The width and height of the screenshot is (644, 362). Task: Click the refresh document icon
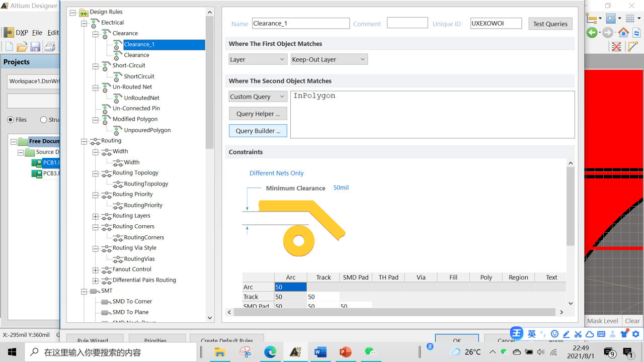[x=637, y=33]
